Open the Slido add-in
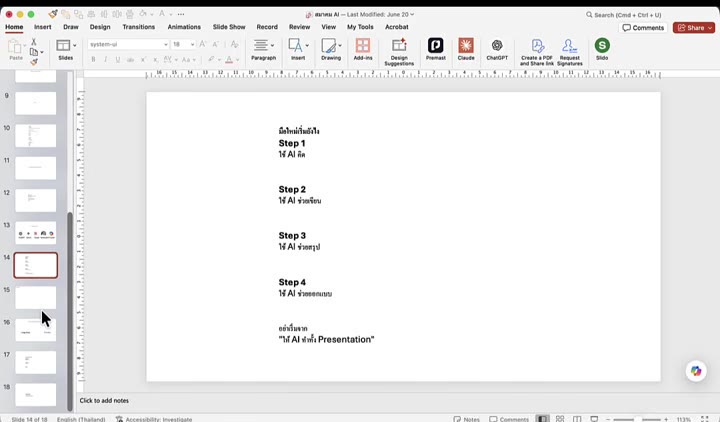 tap(602, 49)
